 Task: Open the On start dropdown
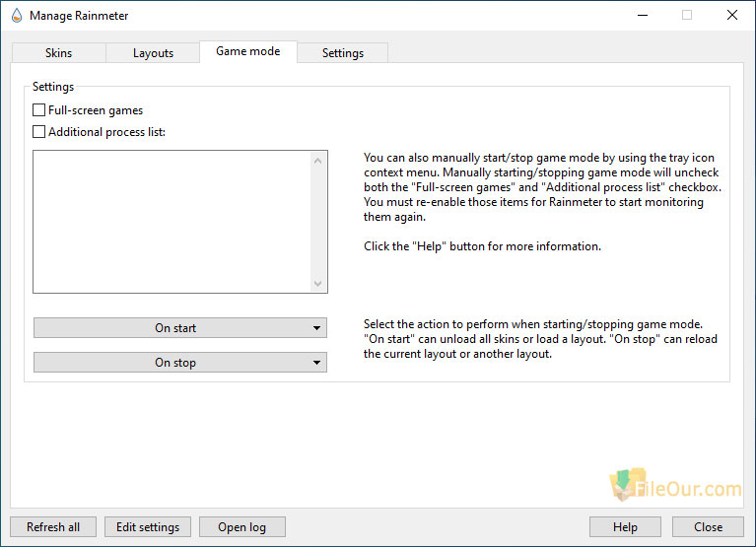[x=179, y=328]
